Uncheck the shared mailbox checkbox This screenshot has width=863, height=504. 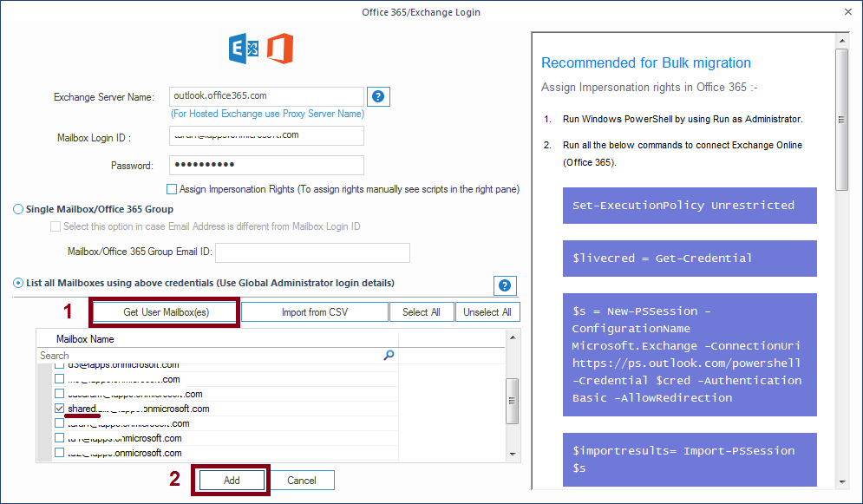[x=60, y=409]
